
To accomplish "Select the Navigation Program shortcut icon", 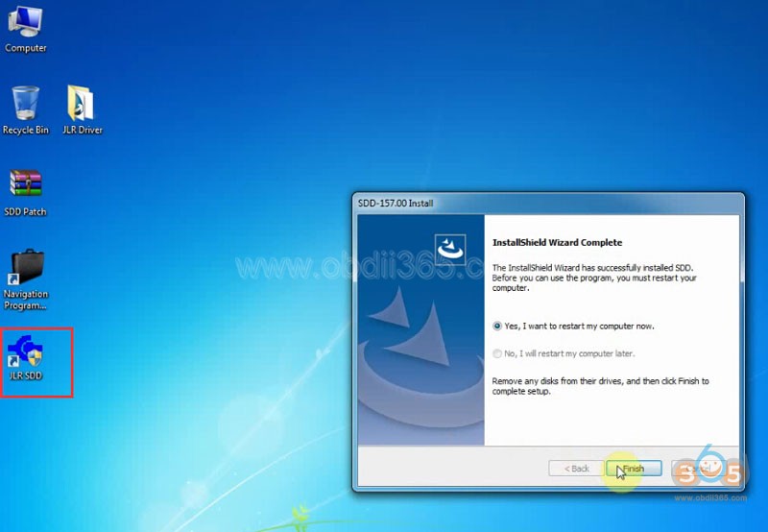I will pyautogui.click(x=26, y=279).
